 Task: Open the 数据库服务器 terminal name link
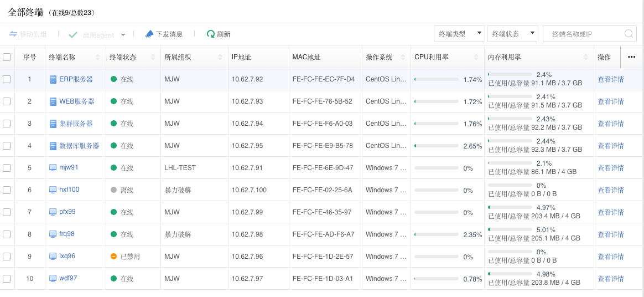point(79,146)
